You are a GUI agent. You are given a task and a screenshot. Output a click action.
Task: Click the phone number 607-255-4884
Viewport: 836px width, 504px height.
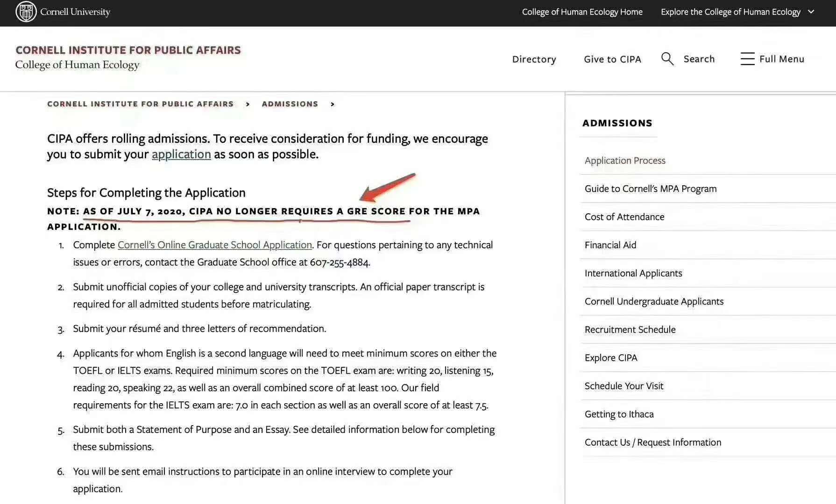tap(340, 262)
